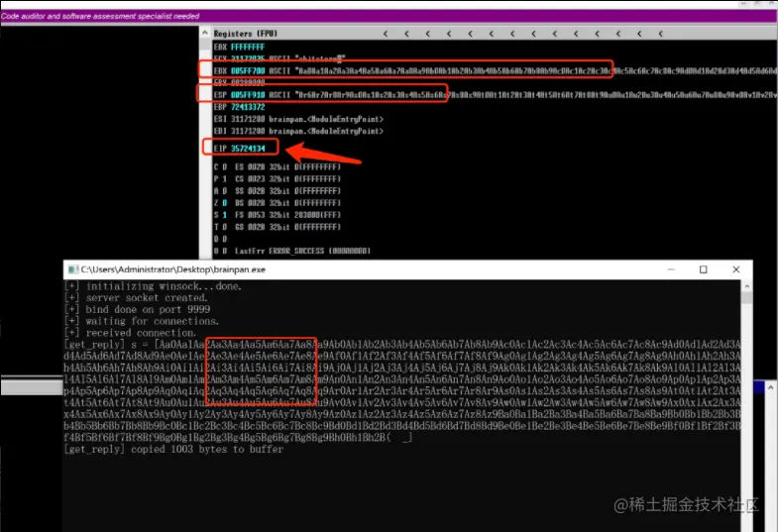This screenshot has height=532, width=778.
Task: Select the FS 0053 segment register entry
Action: (287, 215)
